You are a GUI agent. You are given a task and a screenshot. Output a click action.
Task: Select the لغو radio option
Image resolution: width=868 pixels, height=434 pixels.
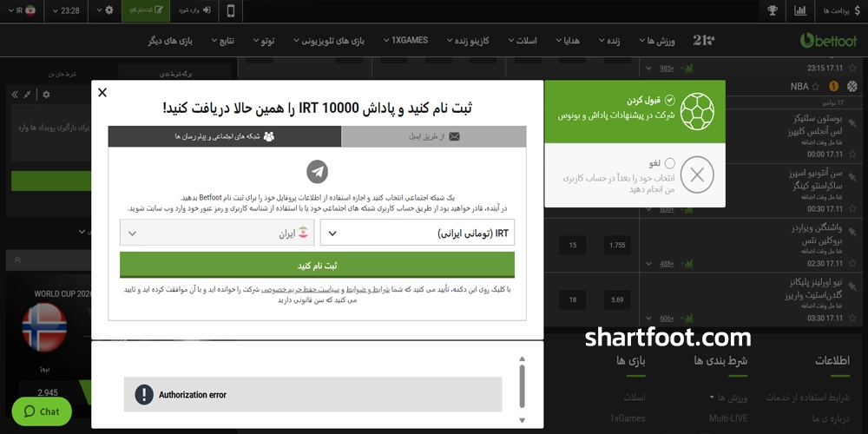point(670,163)
